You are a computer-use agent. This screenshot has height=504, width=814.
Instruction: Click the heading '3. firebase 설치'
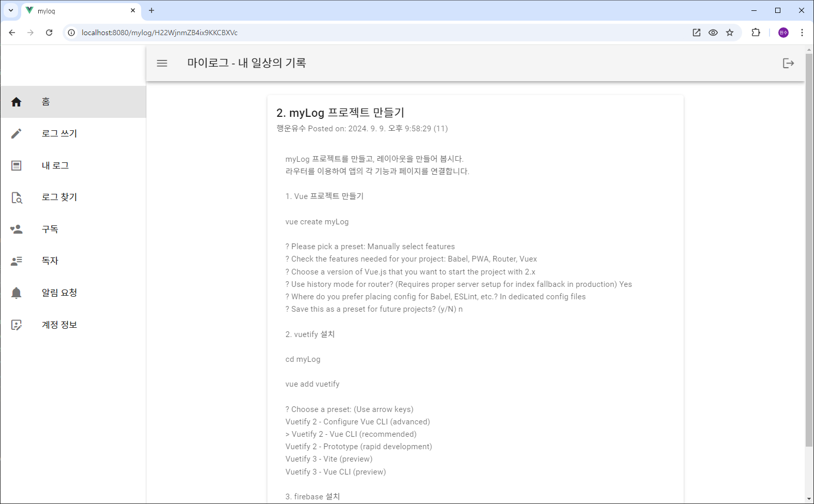click(313, 497)
